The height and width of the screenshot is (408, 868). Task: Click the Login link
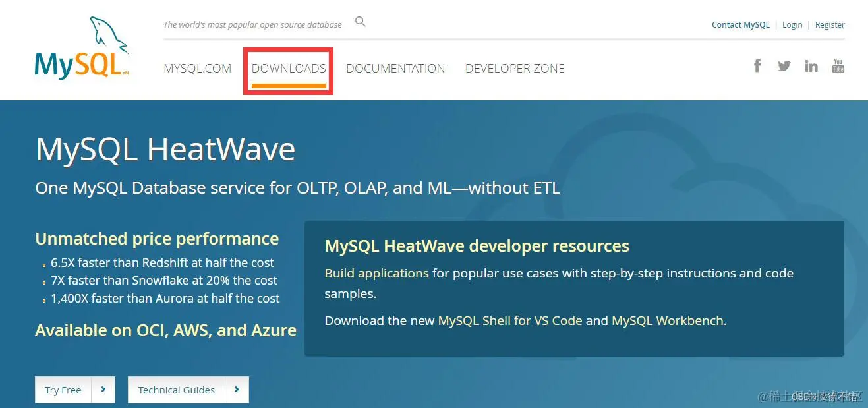792,25
